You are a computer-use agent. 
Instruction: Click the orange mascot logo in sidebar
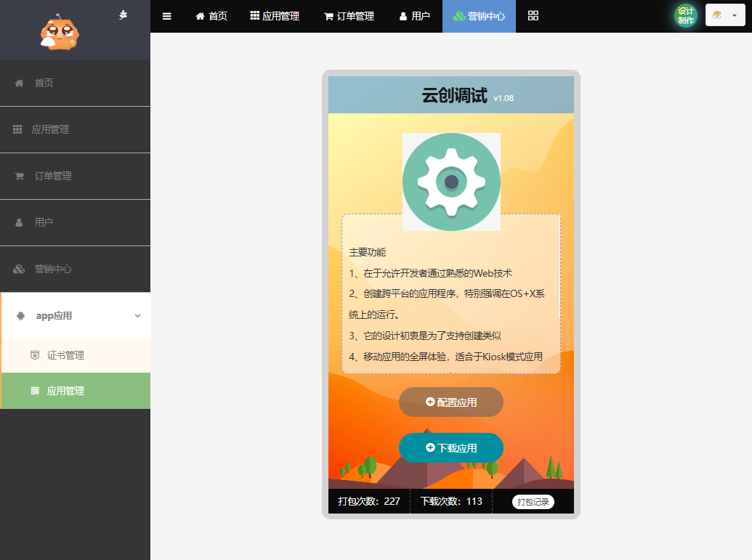tap(60, 32)
